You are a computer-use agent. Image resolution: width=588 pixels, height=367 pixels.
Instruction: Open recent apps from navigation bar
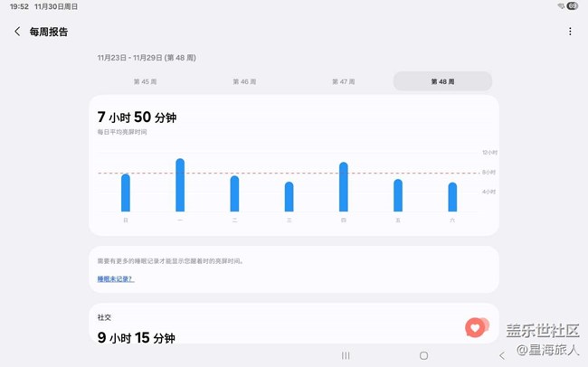346,356
